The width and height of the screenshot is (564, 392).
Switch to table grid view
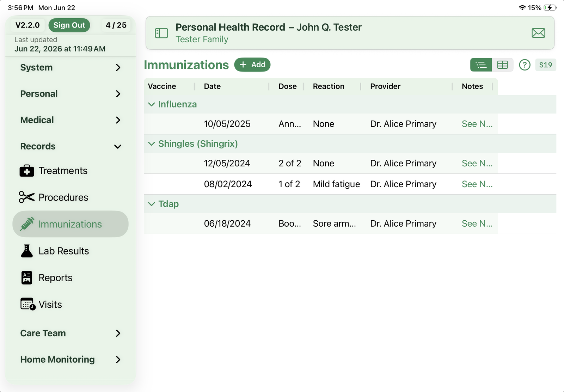(502, 65)
